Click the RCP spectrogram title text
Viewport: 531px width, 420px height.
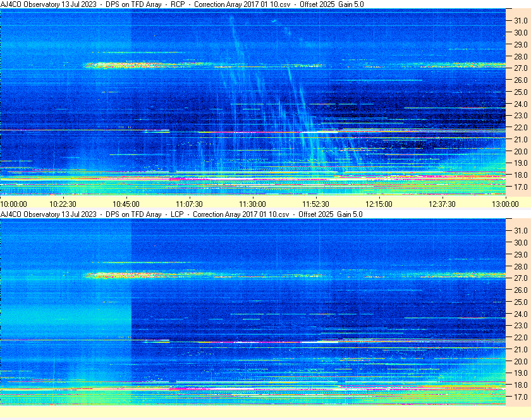tap(182, 4)
